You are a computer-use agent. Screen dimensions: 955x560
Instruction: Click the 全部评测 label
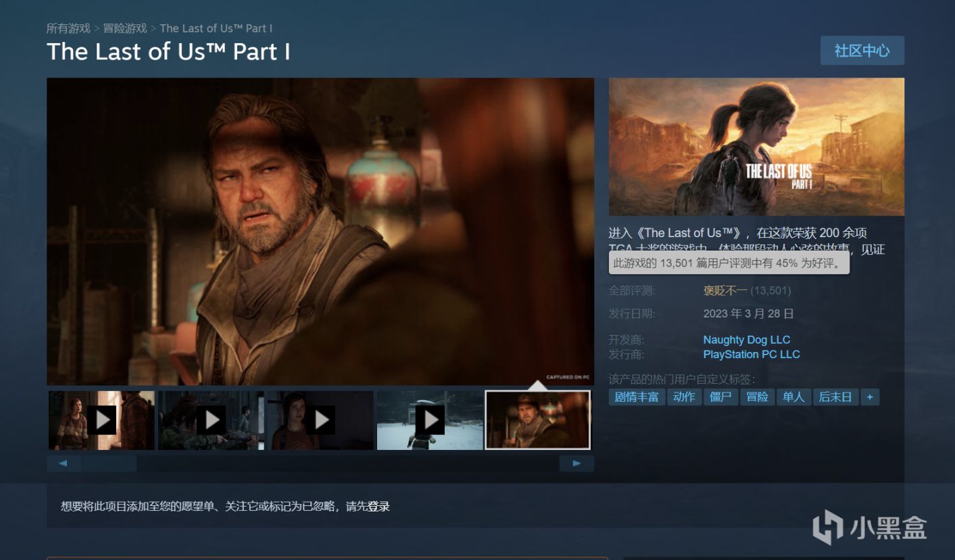pyautogui.click(x=632, y=291)
